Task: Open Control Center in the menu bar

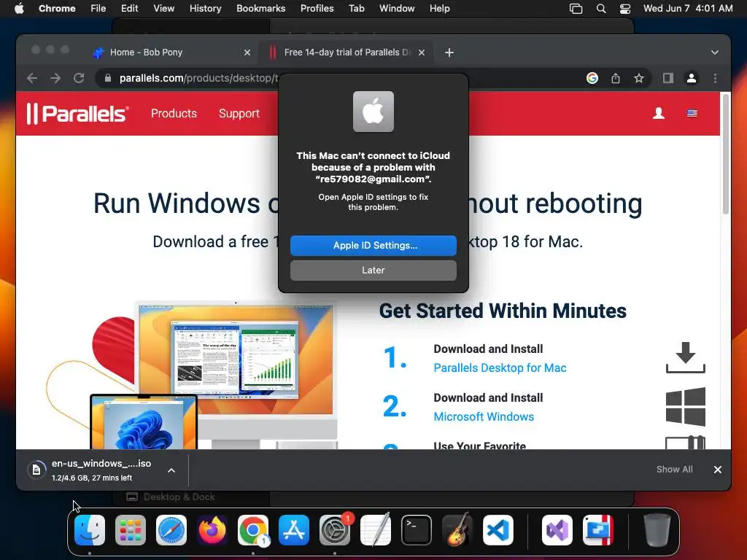Action: 625,9
